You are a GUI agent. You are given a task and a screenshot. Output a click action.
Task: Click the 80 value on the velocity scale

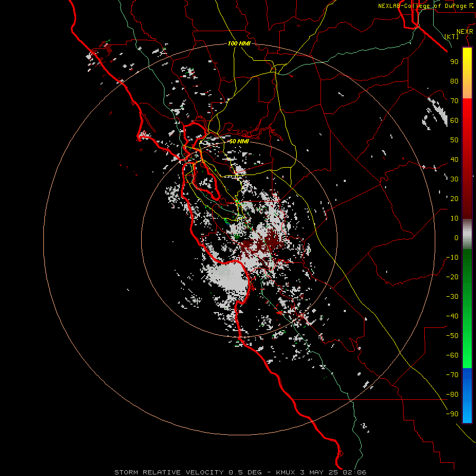pyautogui.click(x=454, y=81)
